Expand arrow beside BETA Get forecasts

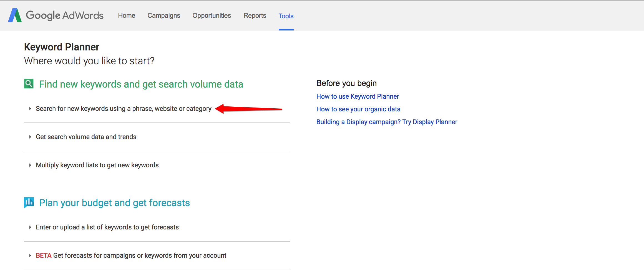click(x=30, y=255)
